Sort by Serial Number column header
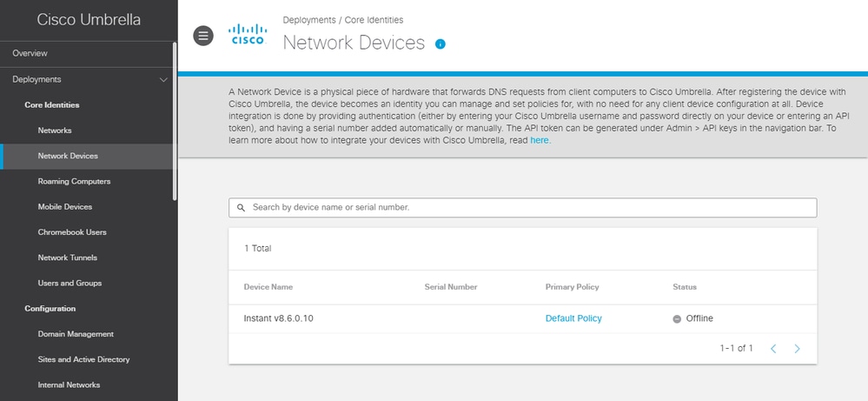The image size is (868, 401). coord(451,287)
